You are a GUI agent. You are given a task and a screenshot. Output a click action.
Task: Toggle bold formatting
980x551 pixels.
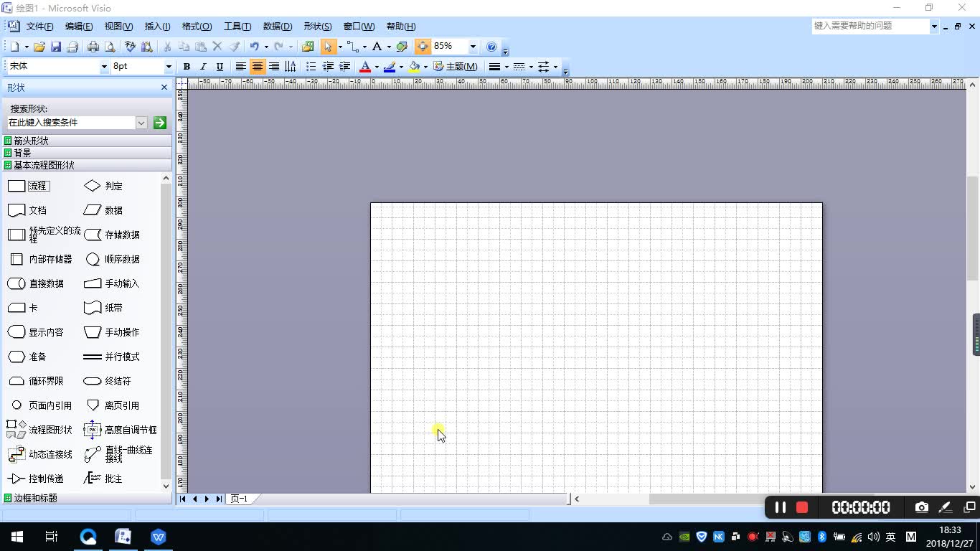(x=186, y=66)
